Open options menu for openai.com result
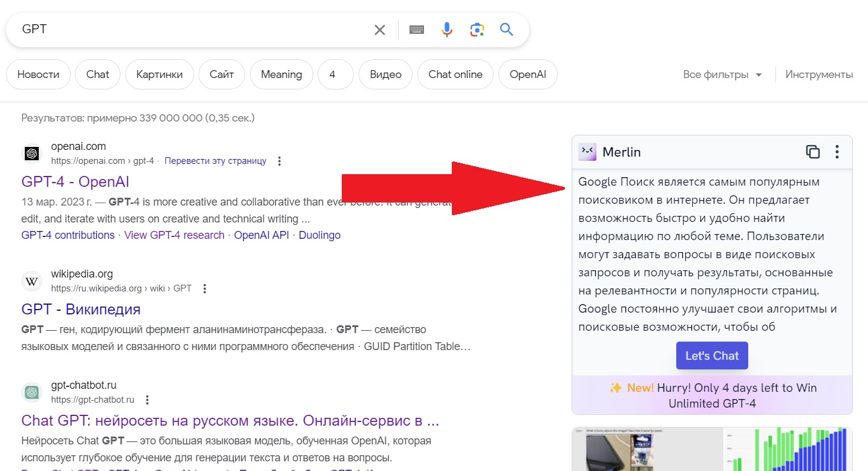This screenshot has width=868, height=471. click(279, 161)
